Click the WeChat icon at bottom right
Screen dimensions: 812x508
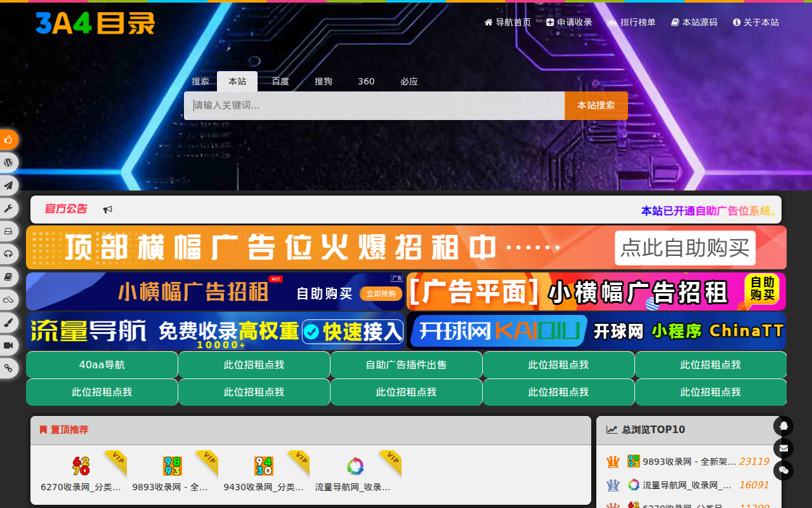click(x=783, y=471)
